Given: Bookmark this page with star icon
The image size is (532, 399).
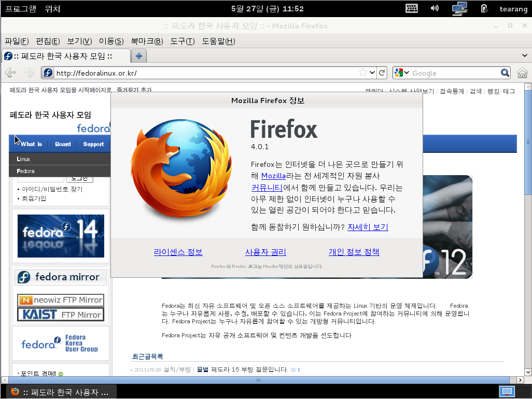Looking at the screenshot, I should (362, 73).
